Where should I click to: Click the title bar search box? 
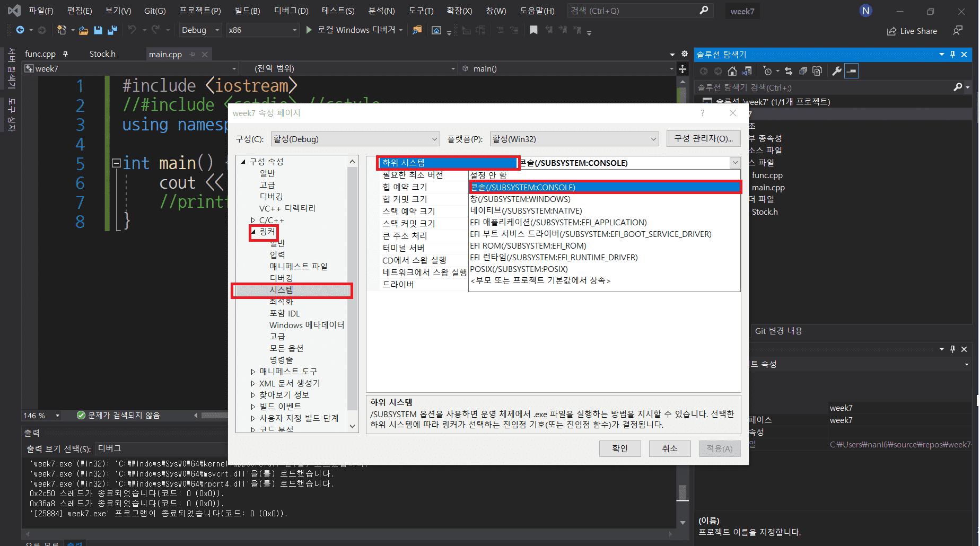tap(640, 11)
